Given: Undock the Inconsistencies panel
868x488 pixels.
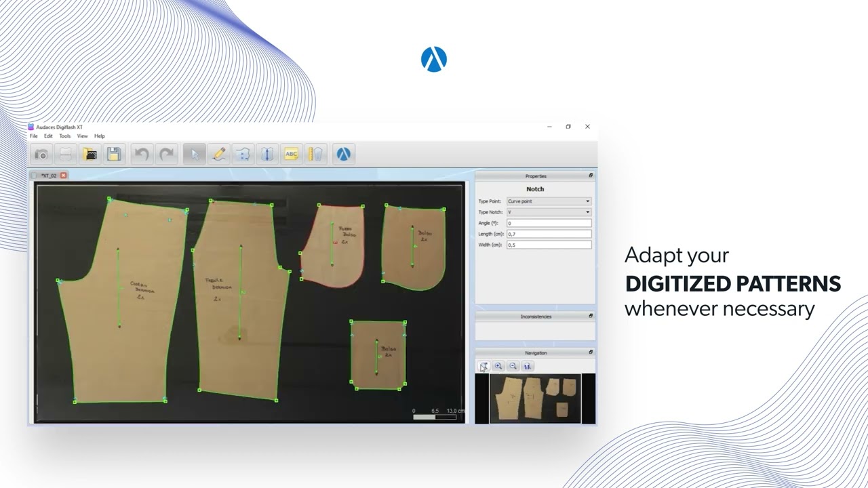Looking at the screenshot, I should pyautogui.click(x=591, y=316).
